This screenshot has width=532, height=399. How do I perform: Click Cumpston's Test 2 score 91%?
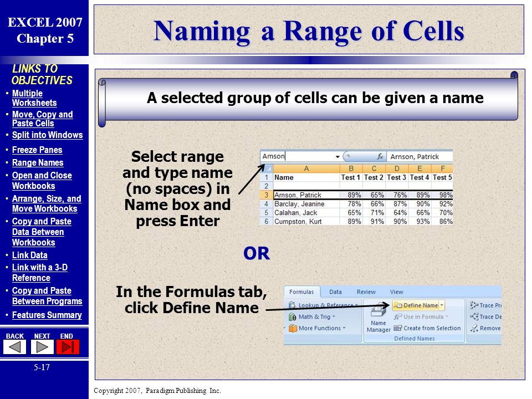[x=374, y=222]
